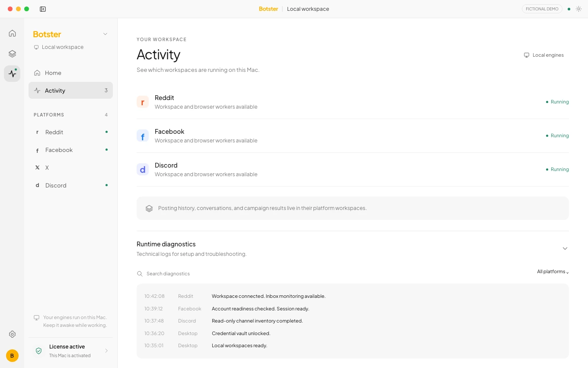
Task: Click the Local workspaces ready log entry
Action: (x=352, y=345)
